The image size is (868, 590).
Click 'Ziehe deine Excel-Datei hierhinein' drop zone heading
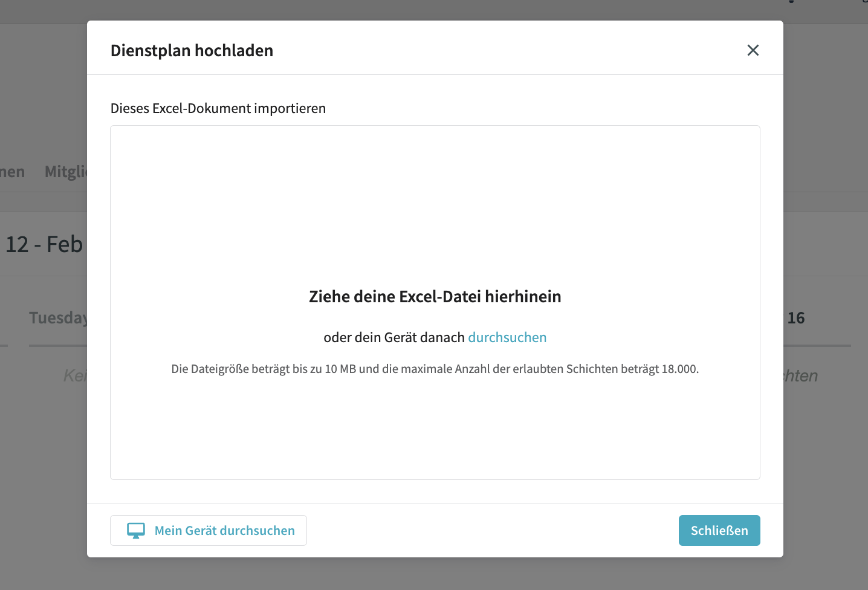[x=435, y=296]
